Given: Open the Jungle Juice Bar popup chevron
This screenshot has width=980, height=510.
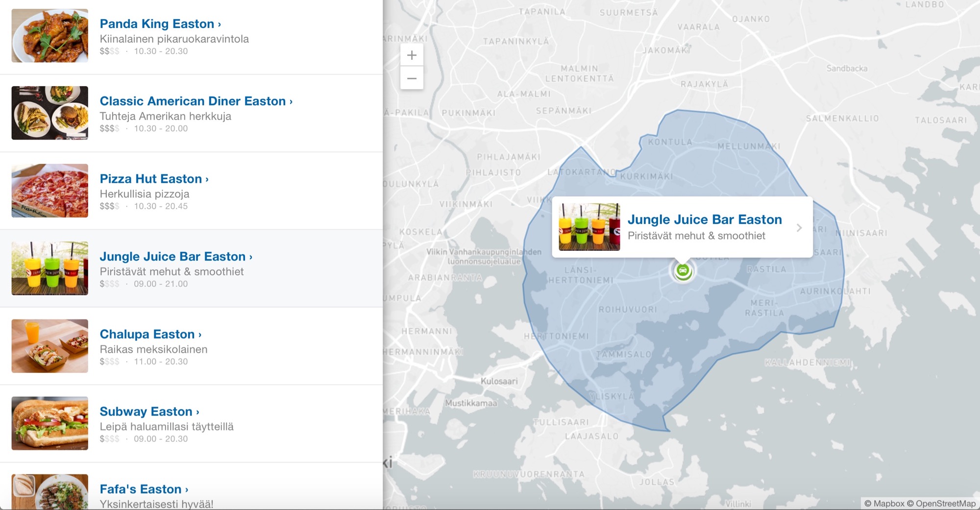Looking at the screenshot, I should click(799, 228).
